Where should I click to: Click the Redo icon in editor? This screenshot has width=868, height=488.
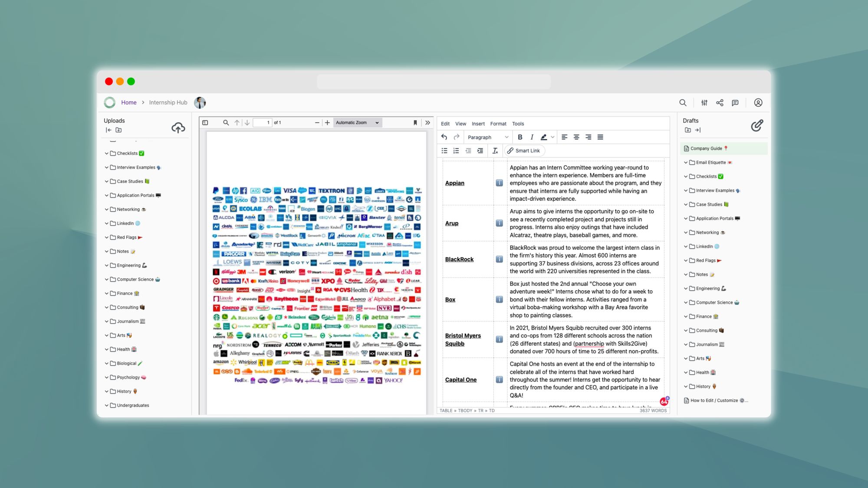[x=456, y=137]
